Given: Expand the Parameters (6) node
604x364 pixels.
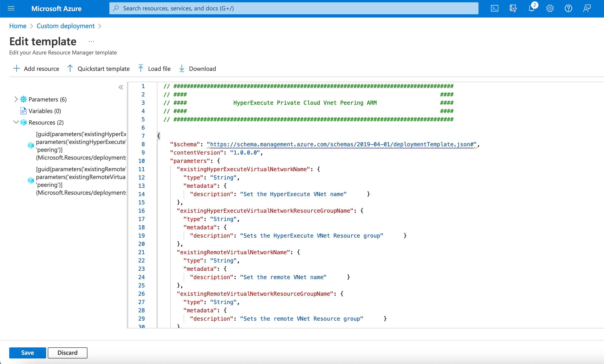Looking at the screenshot, I should [x=16, y=99].
